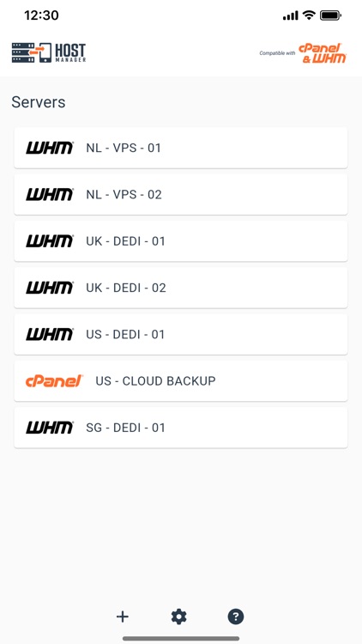
Task: Tap the WHM icon for UK - DEDI - 01
Action: pos(50,241)
